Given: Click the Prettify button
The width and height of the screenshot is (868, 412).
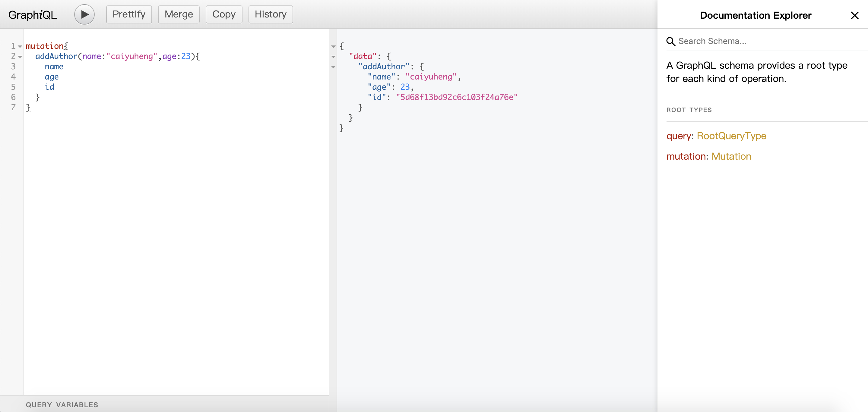Looking at the screenshot, I should click(x=129, y=14).
